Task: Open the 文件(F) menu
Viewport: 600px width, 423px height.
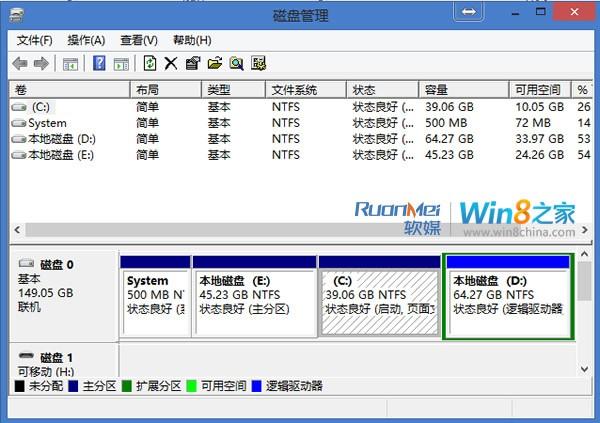Action: (x=34, y=40)
